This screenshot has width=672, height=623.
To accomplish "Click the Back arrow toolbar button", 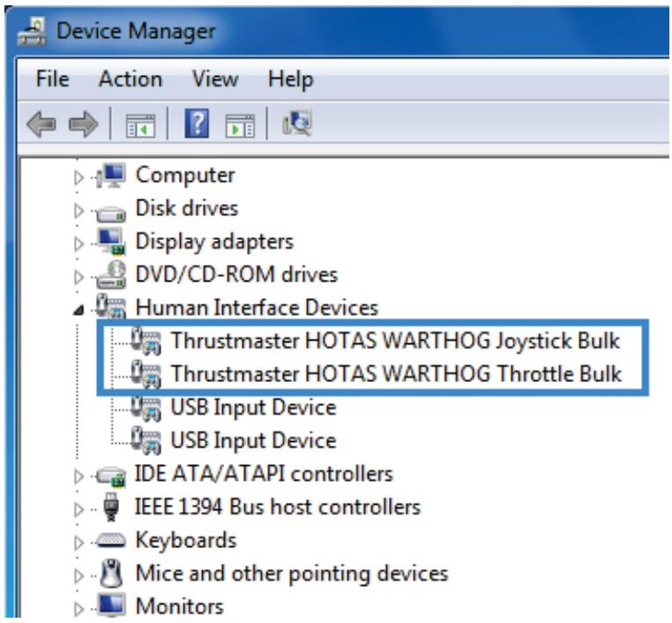I will pyautogui.click(x=41, y=124).
